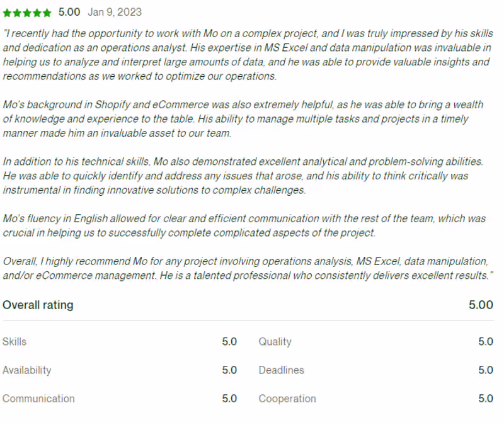The image size is (504, 425).
Task: Click the Deadlines 5.0 score
Action: point(485,370)
